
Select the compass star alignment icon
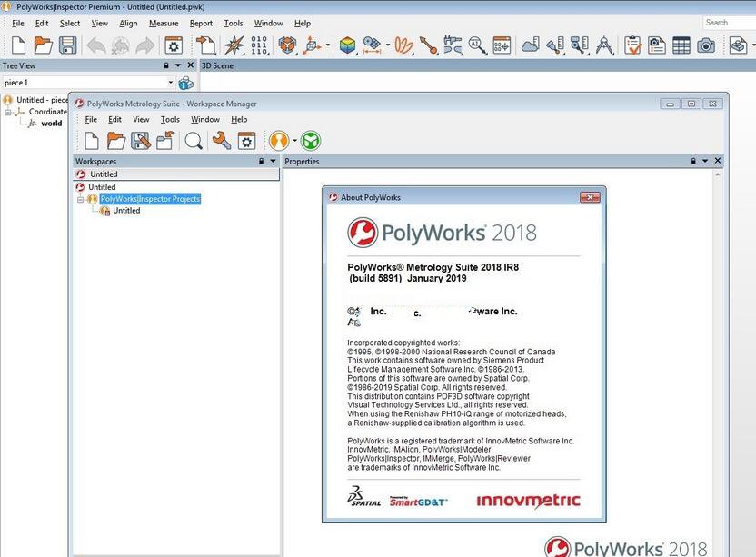tap(234, 45)
